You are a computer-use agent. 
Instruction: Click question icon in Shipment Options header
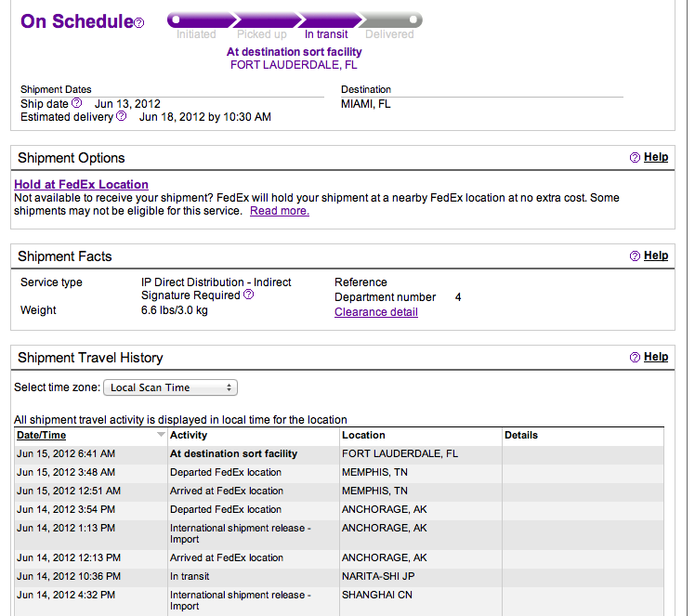tap(635, 157)
